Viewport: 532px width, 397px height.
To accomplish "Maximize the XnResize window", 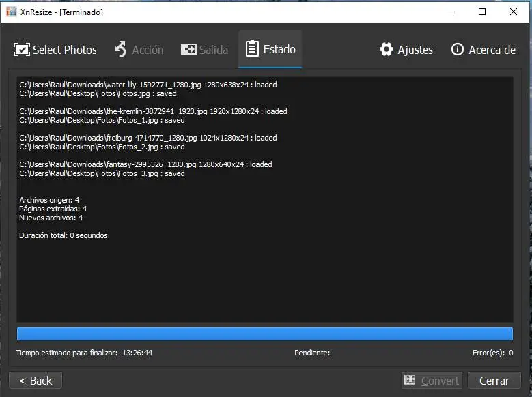I will (x=482, y=12).
